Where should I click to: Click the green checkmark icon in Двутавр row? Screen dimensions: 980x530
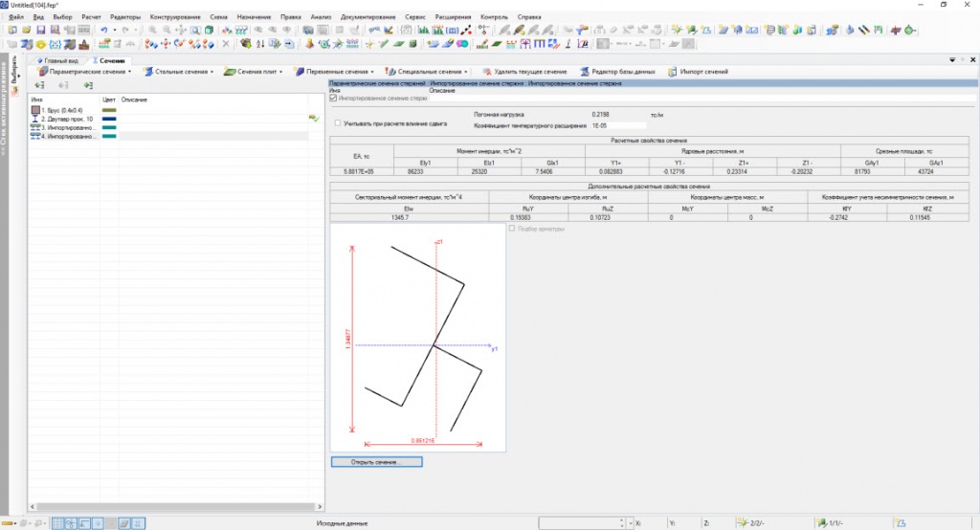point(314,118)
